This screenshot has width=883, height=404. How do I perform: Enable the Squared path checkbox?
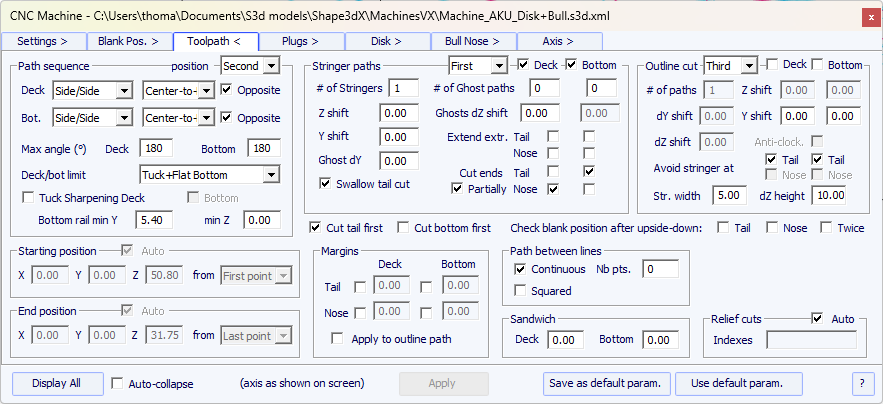519,291
